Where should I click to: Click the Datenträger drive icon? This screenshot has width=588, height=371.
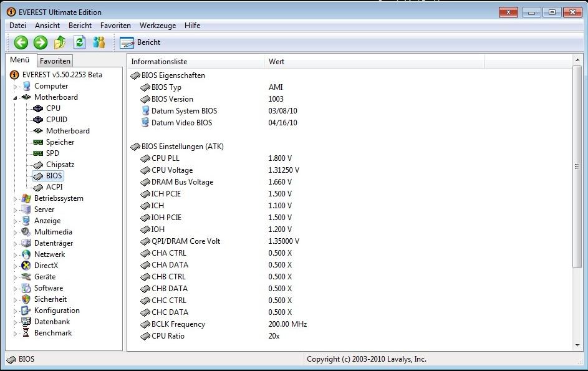26,243
